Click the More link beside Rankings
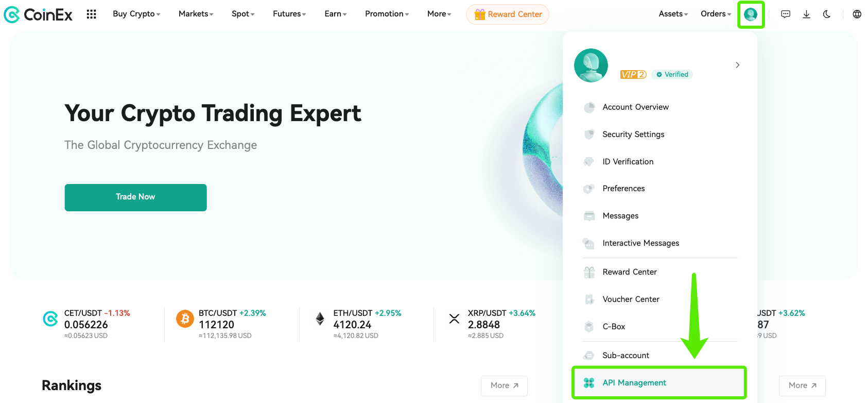This screenshot has height=403, width=868. [504, 385]
